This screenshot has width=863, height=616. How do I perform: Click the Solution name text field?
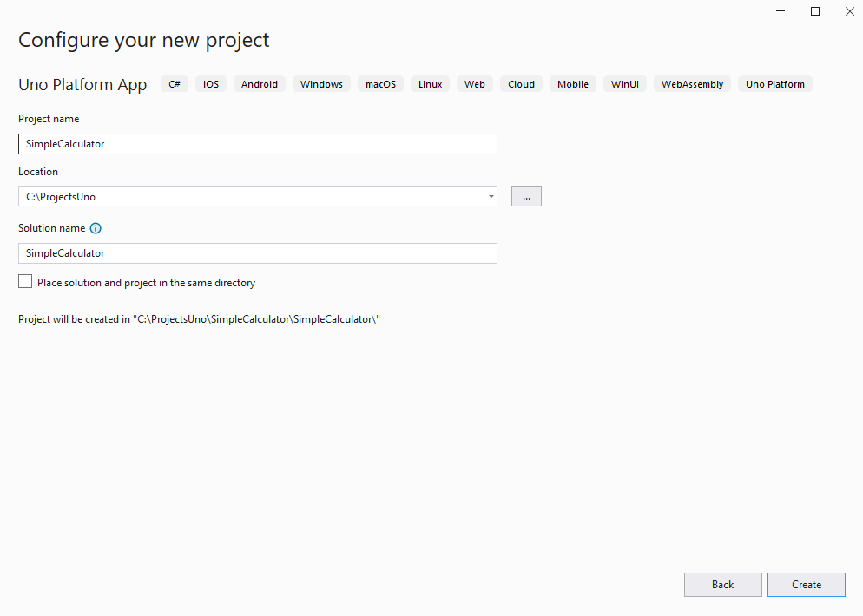257,253
